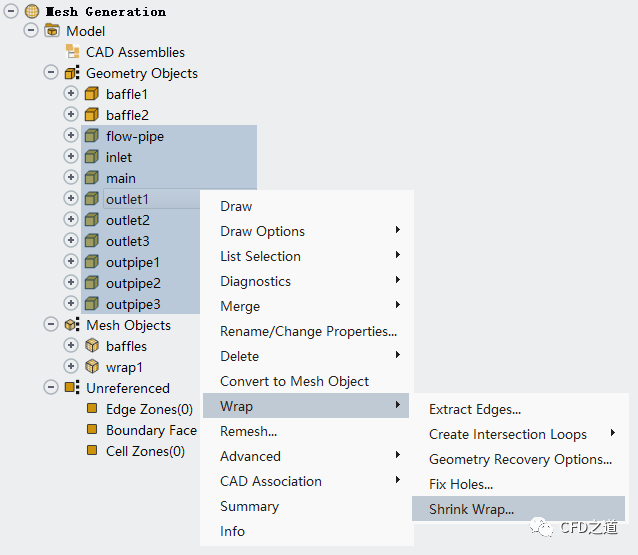638x555 pixels.
Task: Select the Cell Zones(0) entry
Action: tap(145, 451)
